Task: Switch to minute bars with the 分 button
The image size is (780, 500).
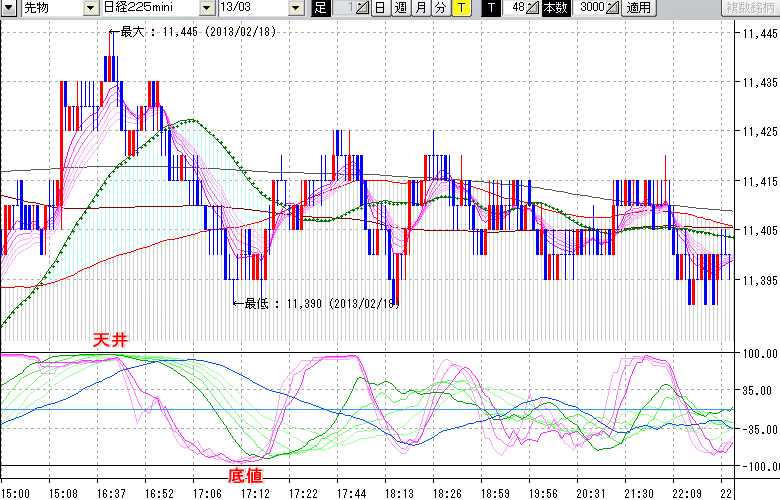Action: coord(440,8)
